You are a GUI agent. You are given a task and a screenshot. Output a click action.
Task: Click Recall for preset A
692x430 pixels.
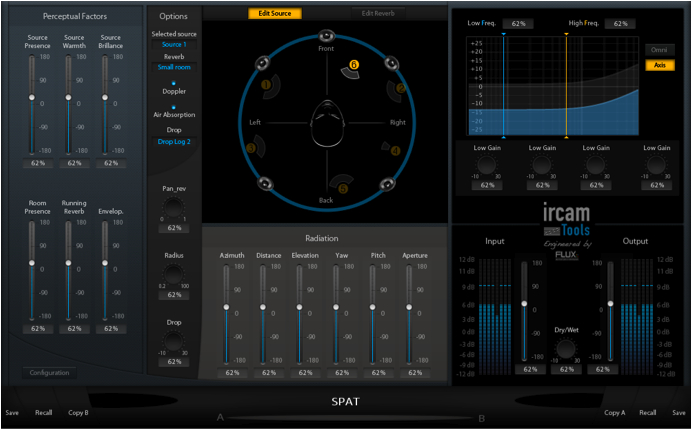pos(44,413)
